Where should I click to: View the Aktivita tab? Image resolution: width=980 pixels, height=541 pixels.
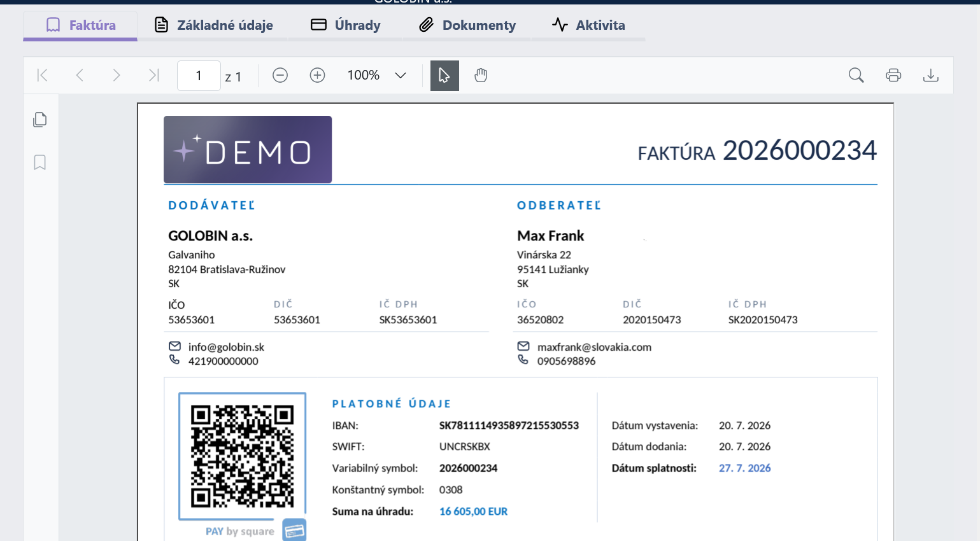click(588, 25)
